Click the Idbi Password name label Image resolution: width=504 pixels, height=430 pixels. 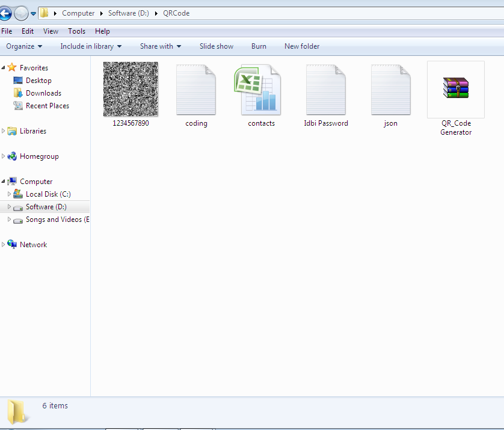(x=326, y=123)
